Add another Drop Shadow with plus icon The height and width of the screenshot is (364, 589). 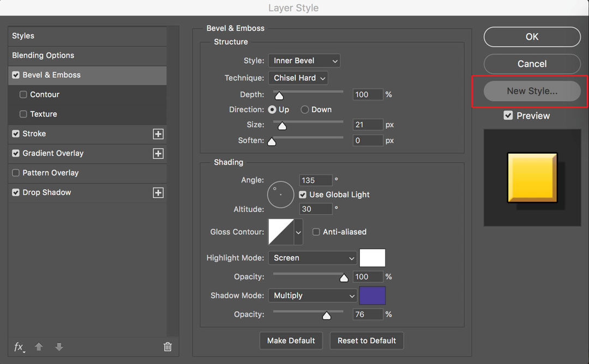pyautogui.click(x=158, y=193)
